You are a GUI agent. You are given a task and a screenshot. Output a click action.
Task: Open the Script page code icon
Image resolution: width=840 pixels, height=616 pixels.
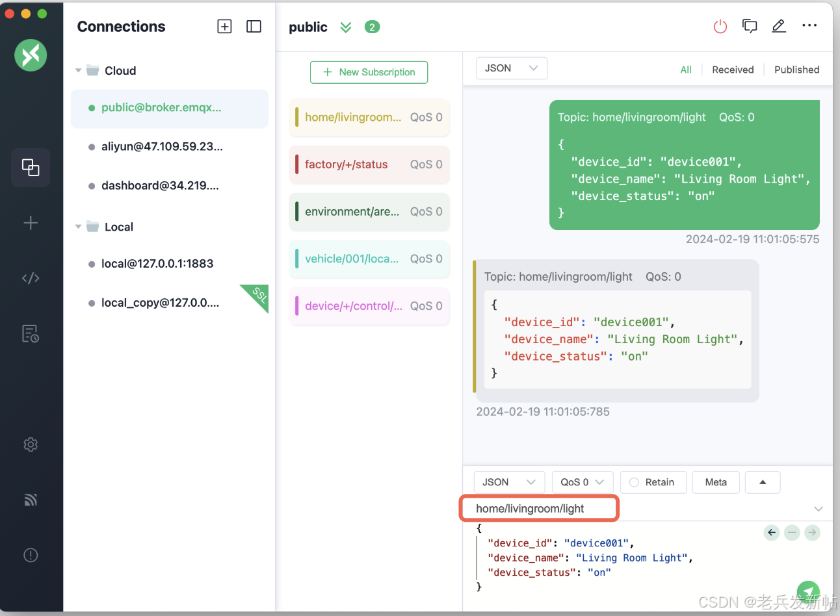click(31, 278)
